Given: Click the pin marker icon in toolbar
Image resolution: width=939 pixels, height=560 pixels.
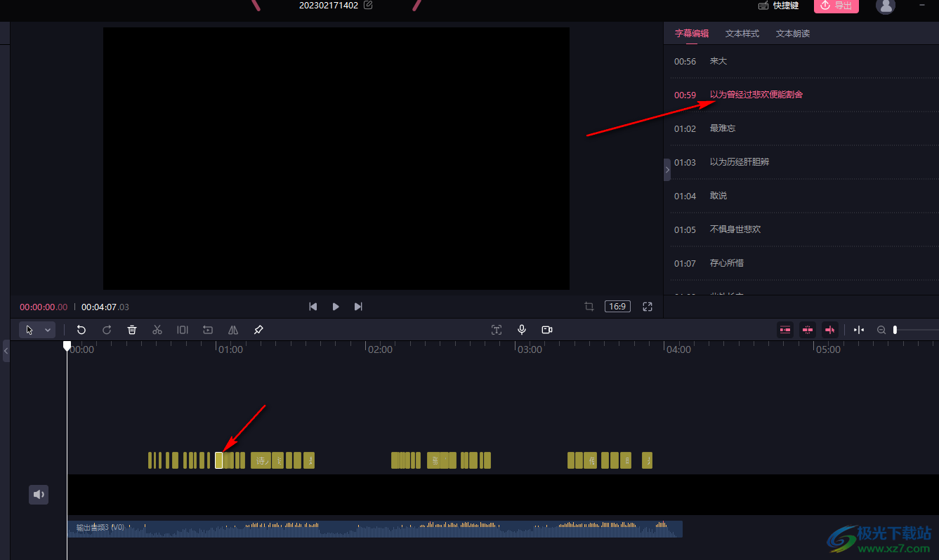Looking at the screenshot, I should coord(258,330).
